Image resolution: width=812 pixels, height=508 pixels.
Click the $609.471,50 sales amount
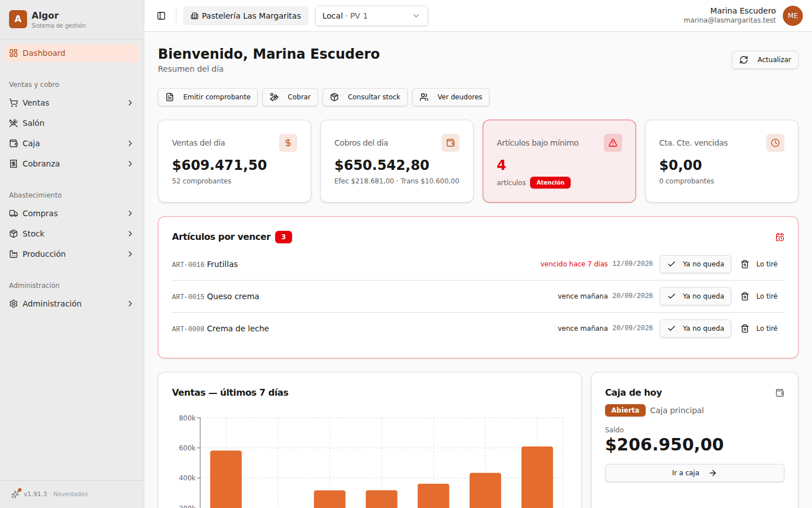point(219,165)
